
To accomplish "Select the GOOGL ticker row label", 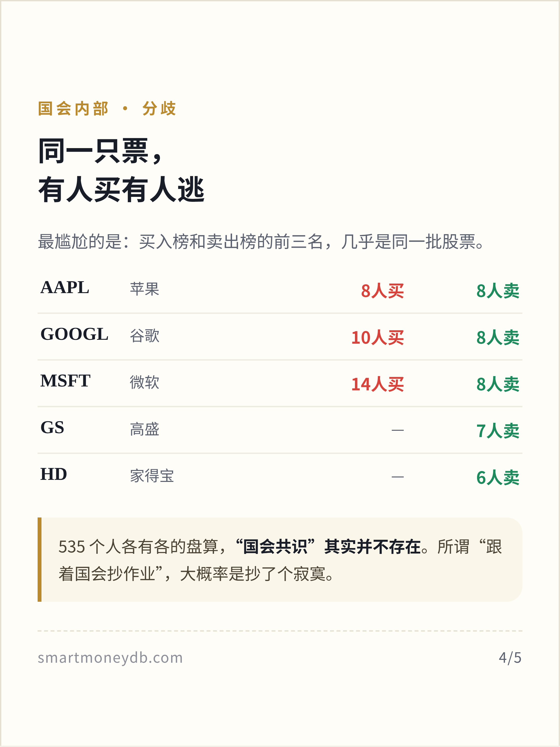I will [74, 334].
